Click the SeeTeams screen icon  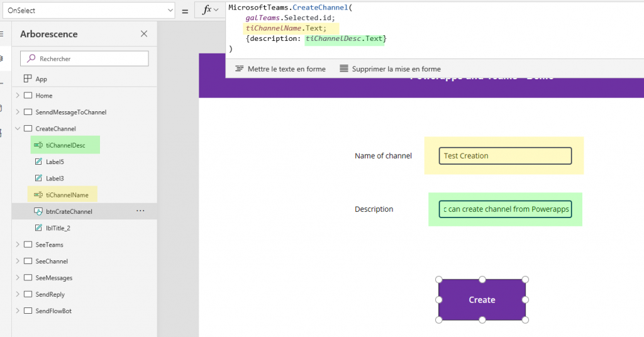[28, 244]
